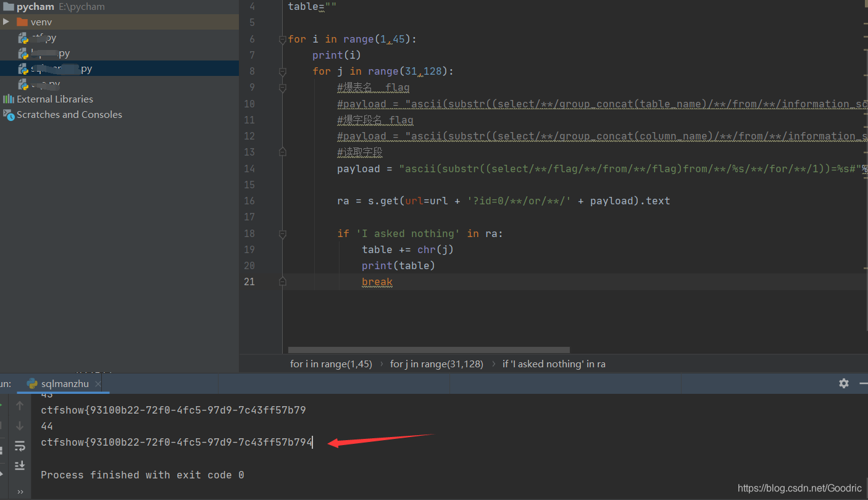Click the final ctfshow flag line ending b794
868x500 pixels.
[177, 442]
